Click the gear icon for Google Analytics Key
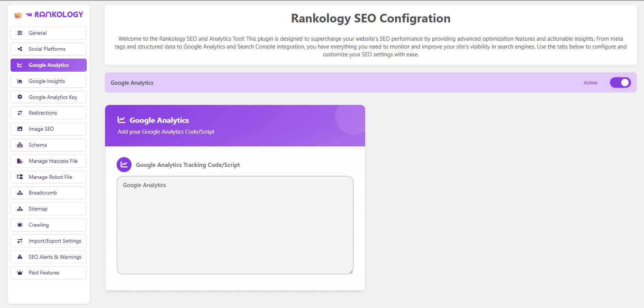This screenshot has width=644, height=308. [20, 97]
